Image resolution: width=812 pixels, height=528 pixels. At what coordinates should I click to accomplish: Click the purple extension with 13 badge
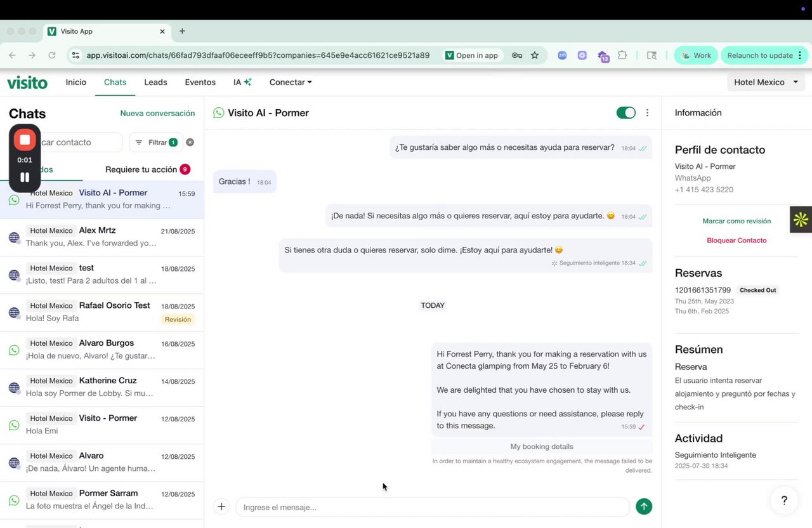[x=603, y=56]
